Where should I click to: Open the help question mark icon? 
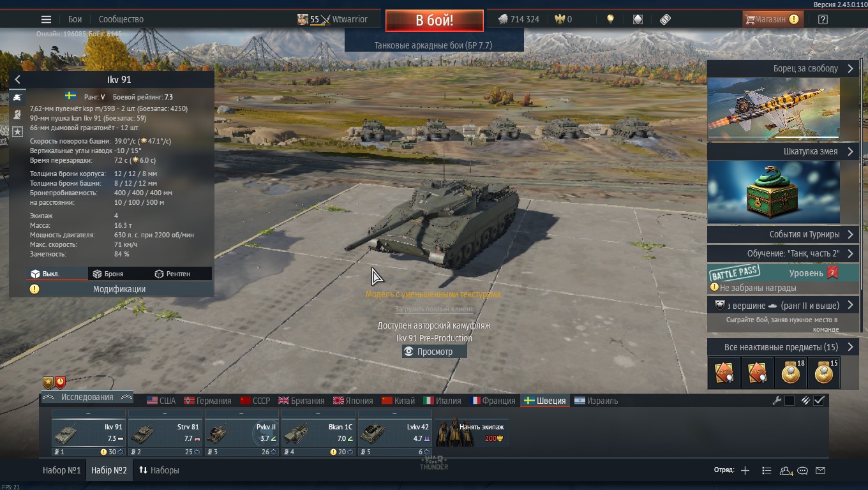pos(823,19)
